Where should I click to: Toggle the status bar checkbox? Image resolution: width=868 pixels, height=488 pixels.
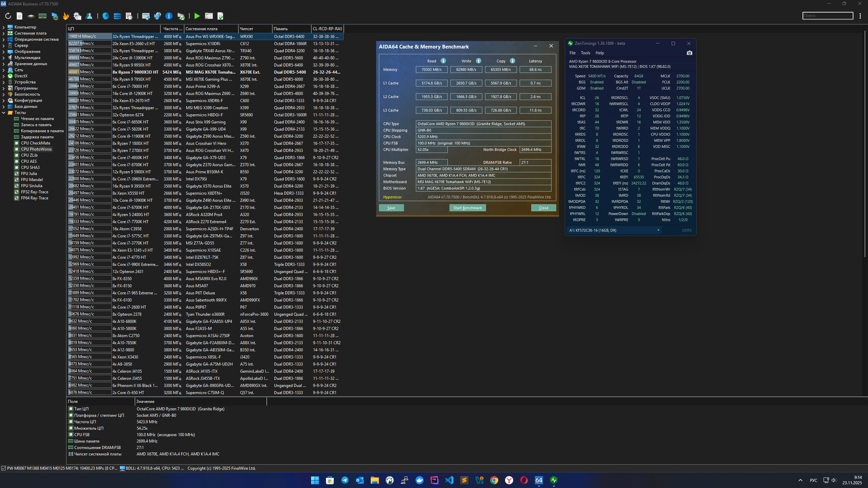pos(4,468)
